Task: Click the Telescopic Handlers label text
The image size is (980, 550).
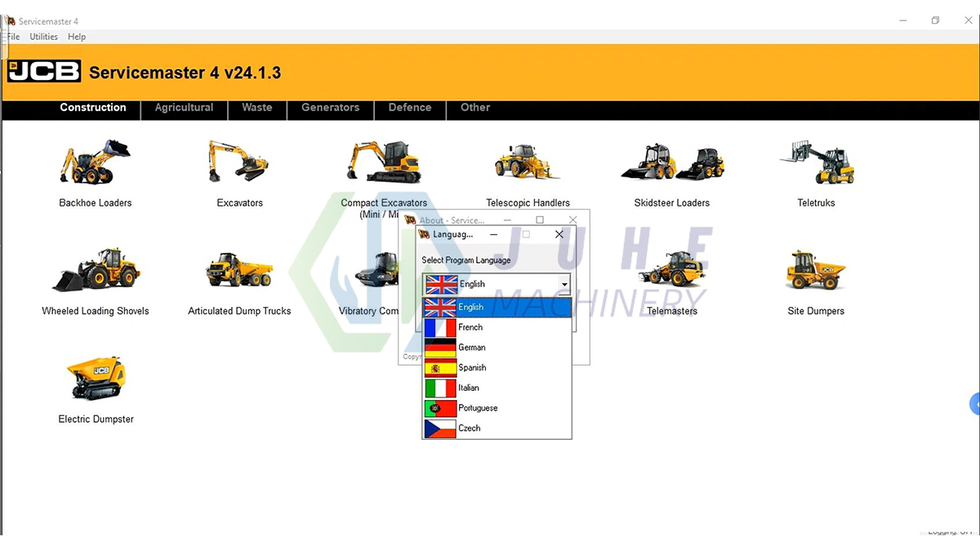Action: pos(528,203)
